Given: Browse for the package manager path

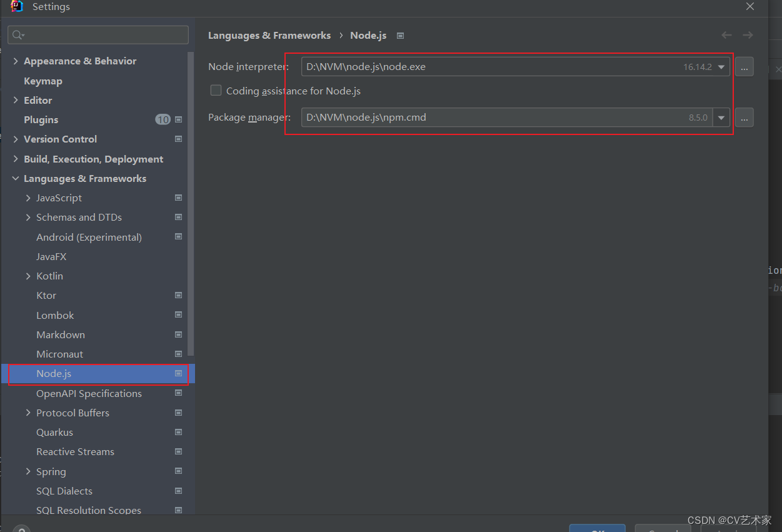Looking at the screenshot, I should (744, 117).
